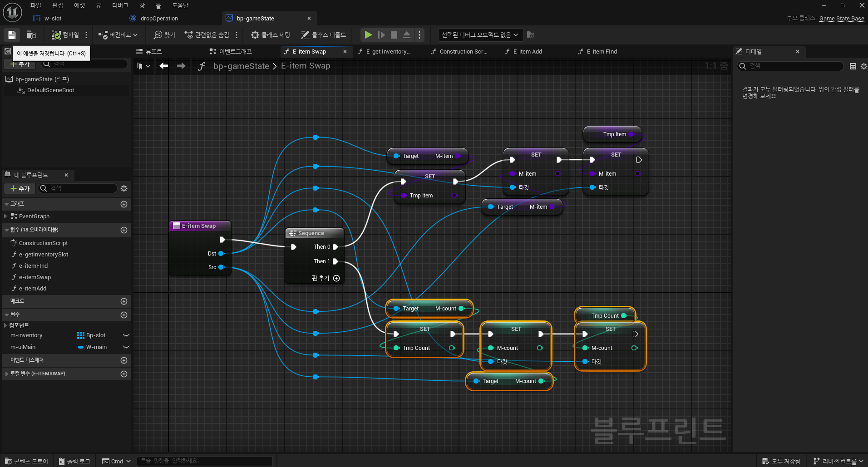Viewport: 868px width, 467px height.
Task: Open play options three-dot menu
Action: (x=419, y=35)
